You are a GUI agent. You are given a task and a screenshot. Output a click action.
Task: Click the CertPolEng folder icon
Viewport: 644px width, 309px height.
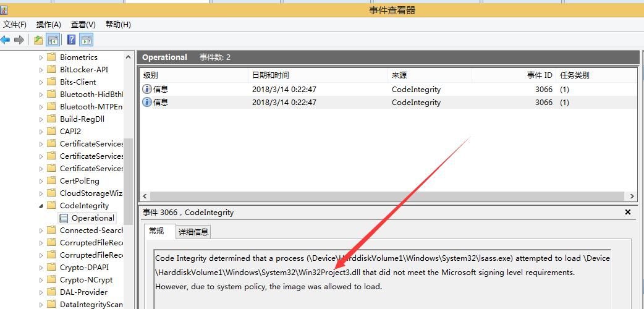coord(51,181)
